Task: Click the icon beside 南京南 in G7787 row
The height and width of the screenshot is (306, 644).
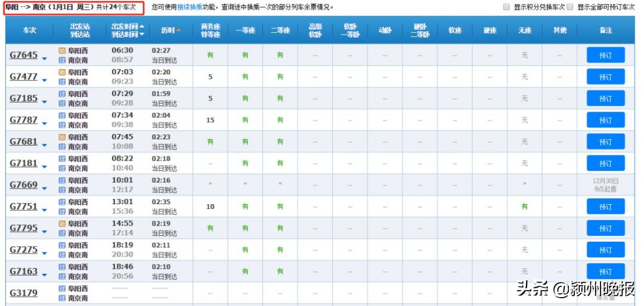Action: tap(62, 125)
